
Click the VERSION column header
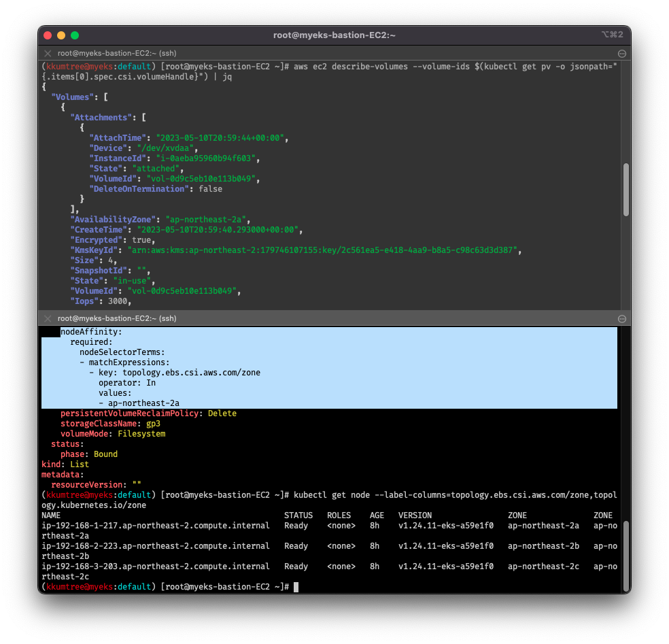pyautogui.click(x=415, y=516)
